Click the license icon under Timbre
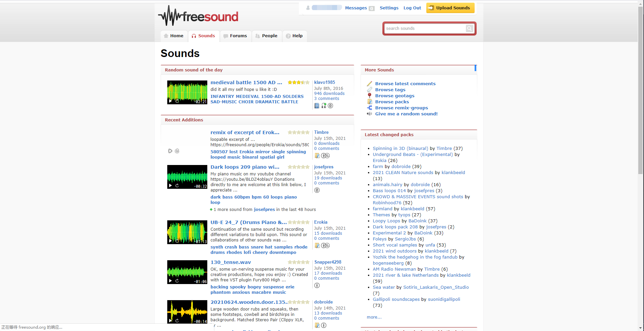This screenshot has height=331, width=644. click(x=325, y=156)
